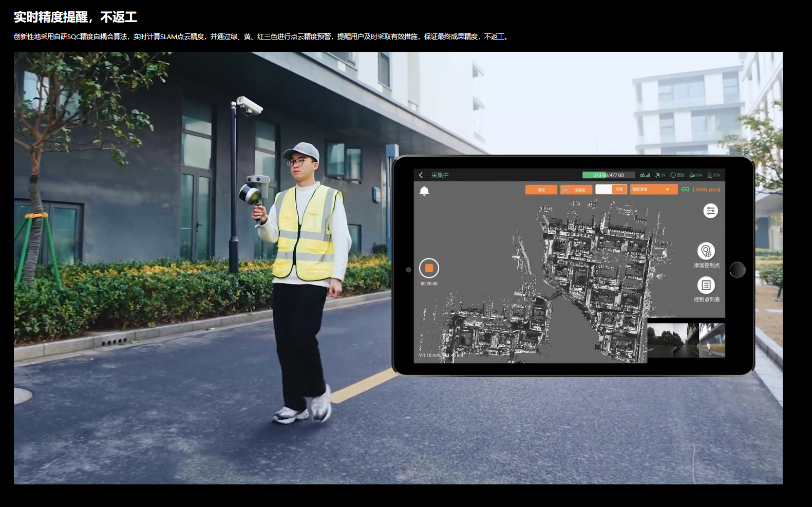Tap the satellite count status icon
Screen dimensions: 812x507
tap(660, 175)
